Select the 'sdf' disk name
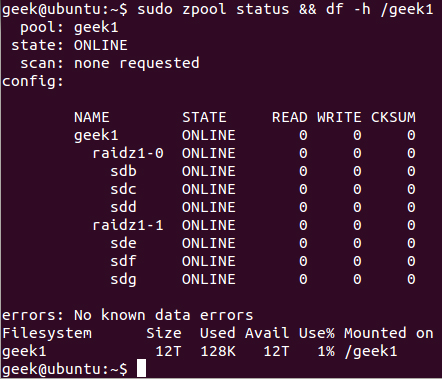Image resolution: width=442 pixels, height=379 pixels. tap(123, 261)
